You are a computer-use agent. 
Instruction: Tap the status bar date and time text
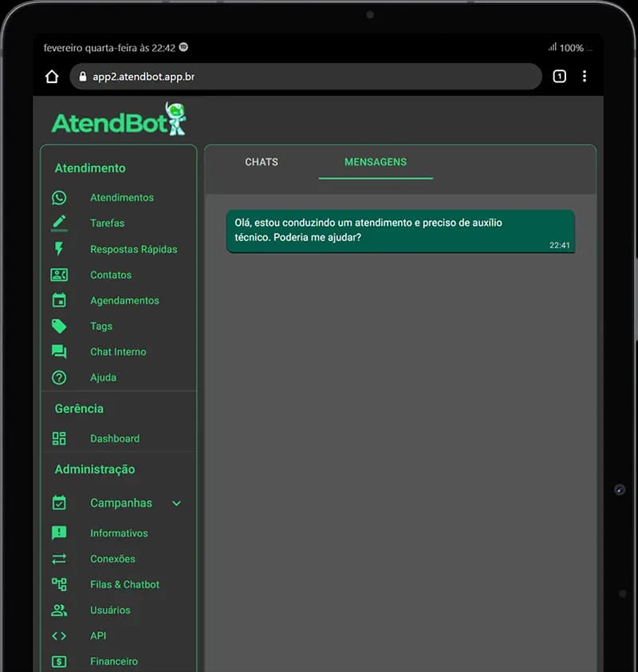109,48
